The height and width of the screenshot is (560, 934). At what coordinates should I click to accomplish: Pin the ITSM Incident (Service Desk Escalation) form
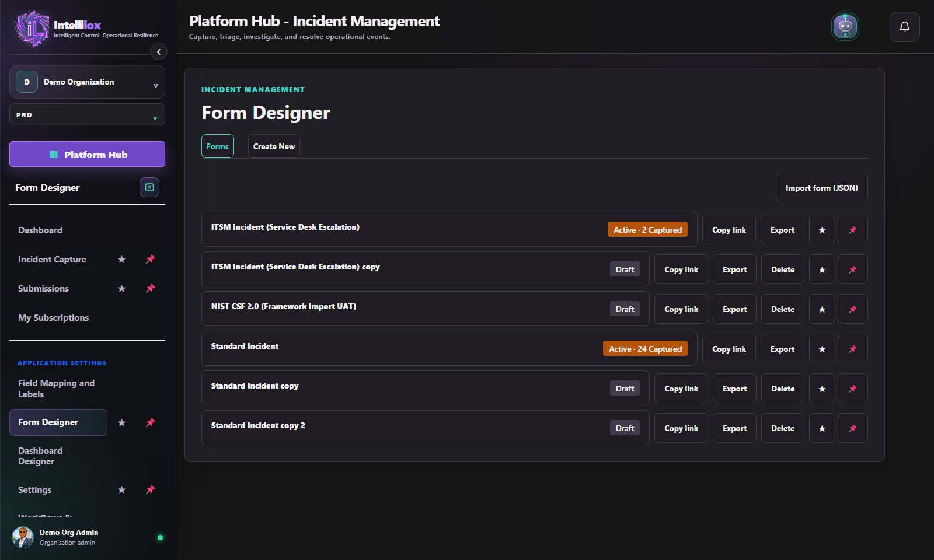(x=853, y=230)
